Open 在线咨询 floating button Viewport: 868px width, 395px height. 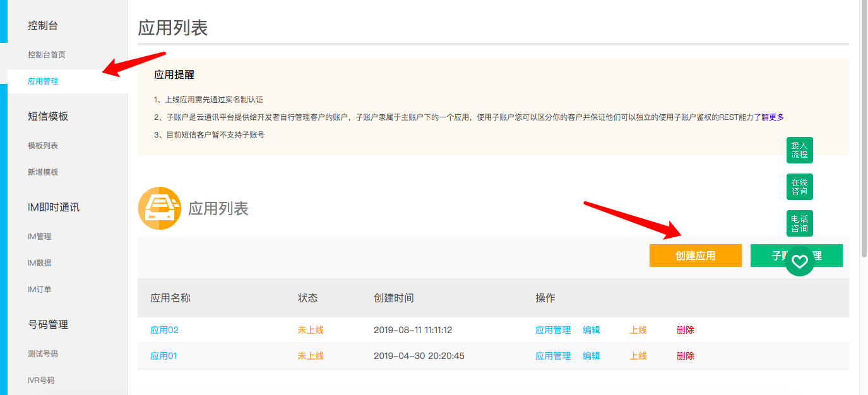(x=800, y=187)
